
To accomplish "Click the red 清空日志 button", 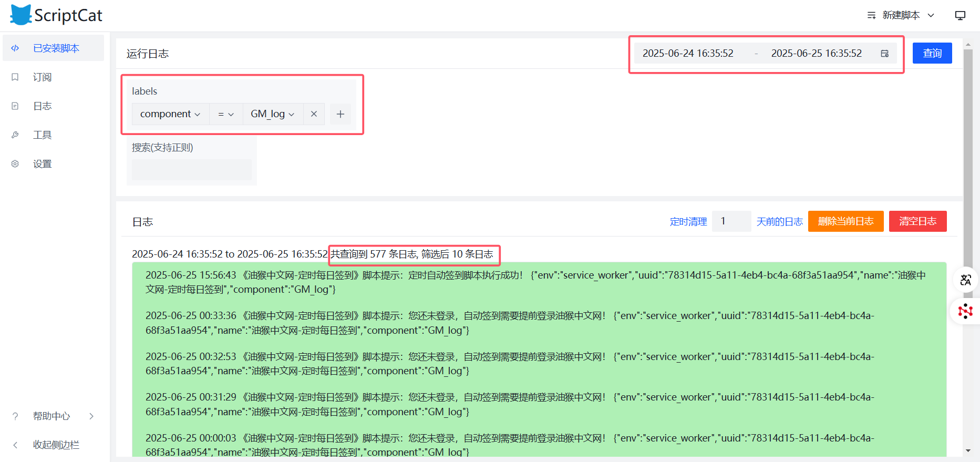I will click(x=917, y=221).
